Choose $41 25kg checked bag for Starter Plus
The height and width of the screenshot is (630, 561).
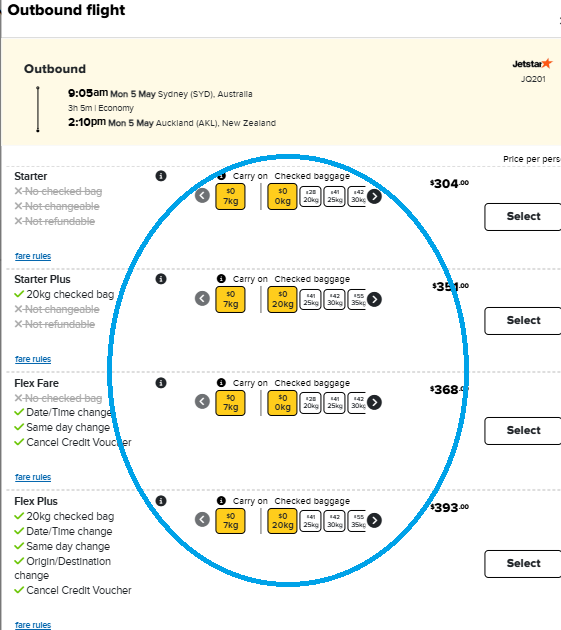click(310, 299)
